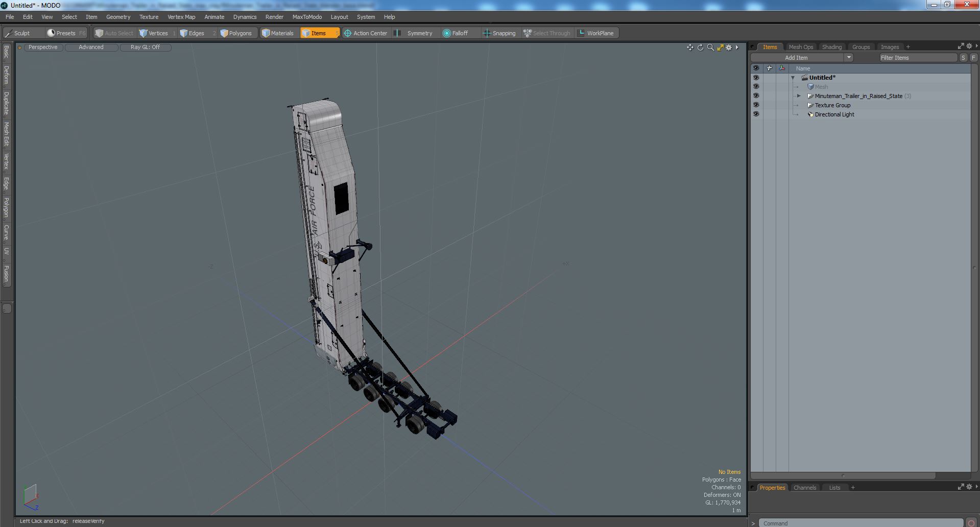Switch to Materials selection mode
This screenshot has height=527, width=980.
[279, 33]
